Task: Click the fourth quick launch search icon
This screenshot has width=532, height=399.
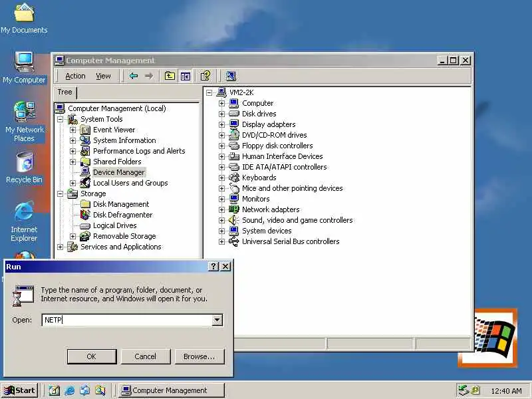Action: tap(100, 390)
